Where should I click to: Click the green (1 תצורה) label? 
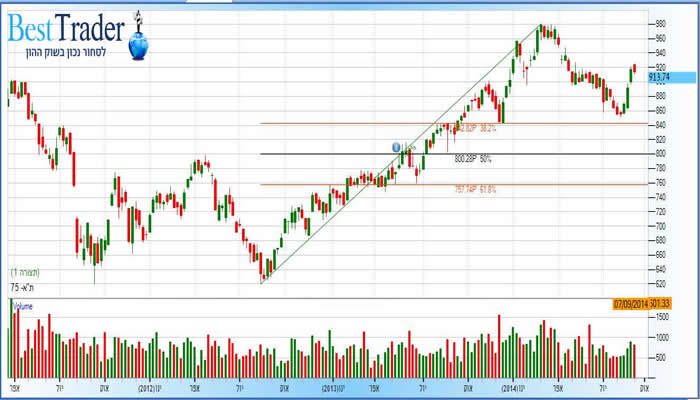(26, 272)
